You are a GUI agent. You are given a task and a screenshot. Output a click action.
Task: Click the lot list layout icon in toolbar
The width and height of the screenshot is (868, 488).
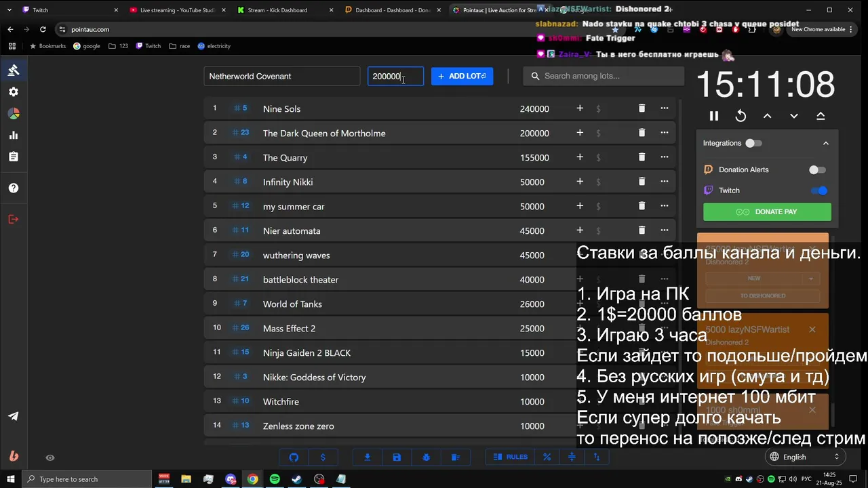pyautogui.click(x=456, y=457)
